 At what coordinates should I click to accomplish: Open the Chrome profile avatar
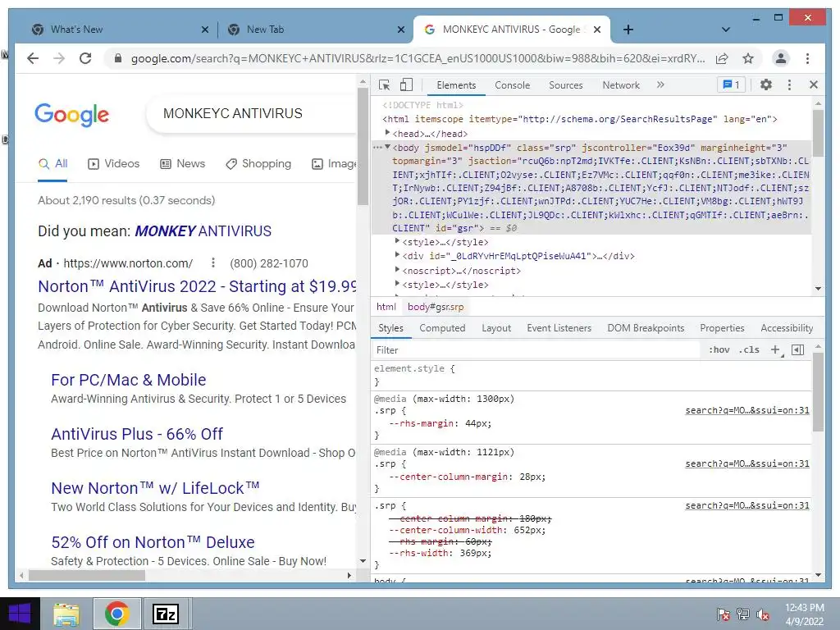[x=781, y=58]
